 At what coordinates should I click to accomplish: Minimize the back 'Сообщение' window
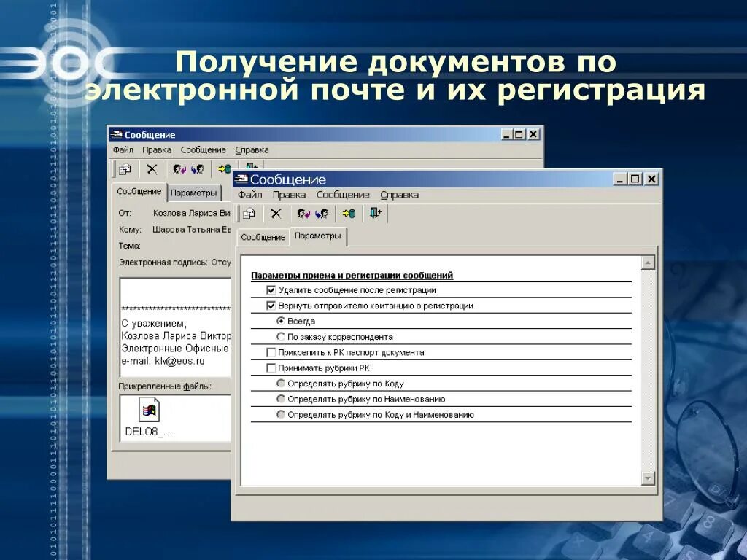click(506, 135)
